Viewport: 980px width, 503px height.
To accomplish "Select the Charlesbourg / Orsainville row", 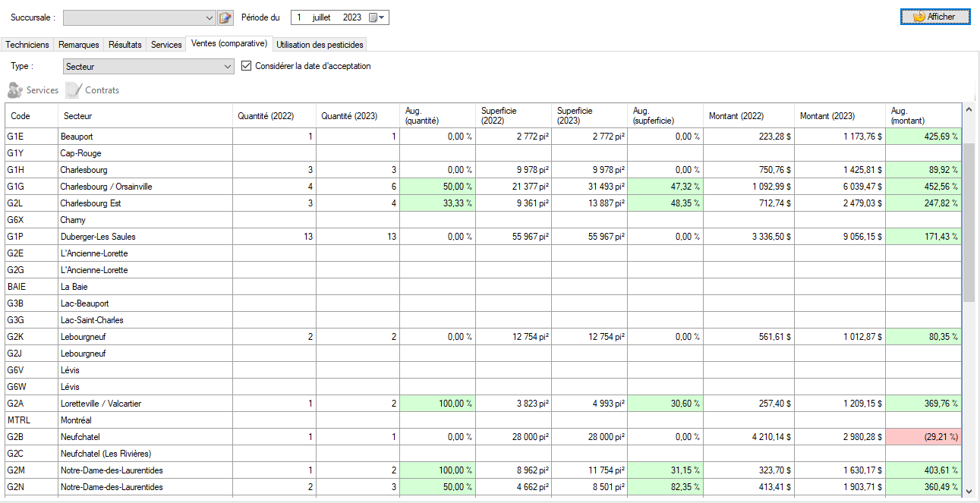I will coord(483,187).
